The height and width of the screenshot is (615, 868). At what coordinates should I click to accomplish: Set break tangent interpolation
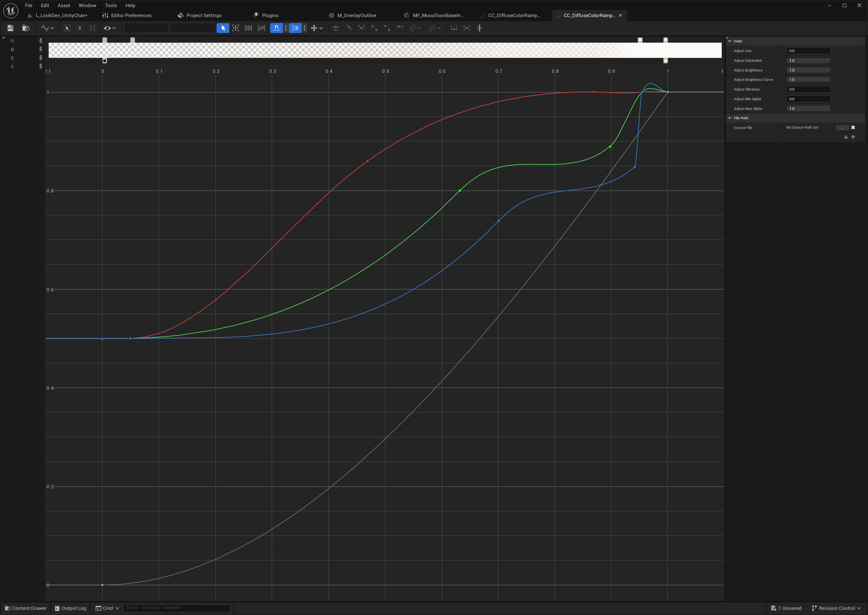(361, 28)
